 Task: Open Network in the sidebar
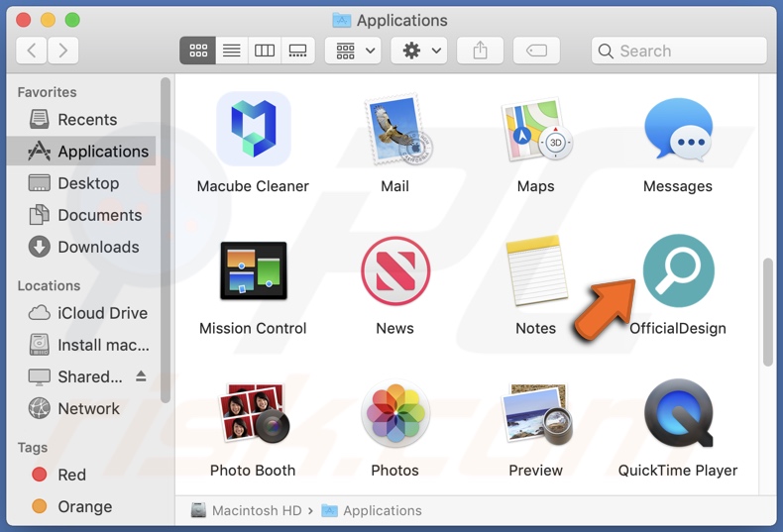(x=81, y=409)
